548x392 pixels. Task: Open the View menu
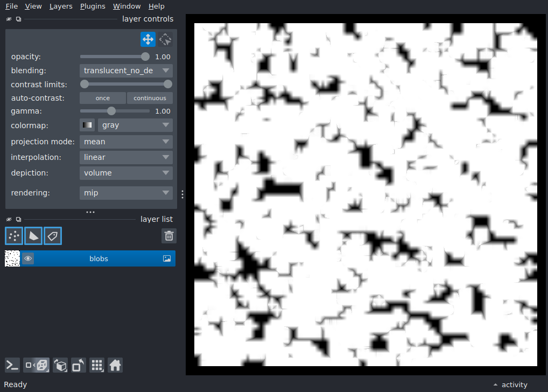click(33, 6)
